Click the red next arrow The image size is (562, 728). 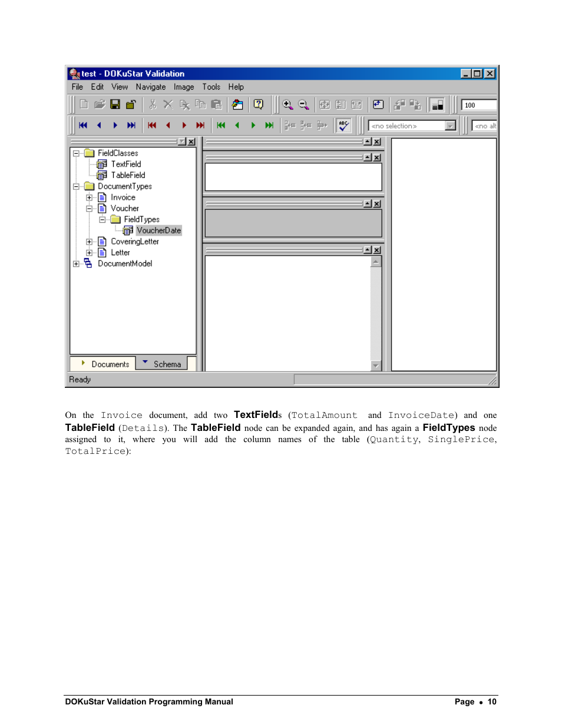coord(184,125)
